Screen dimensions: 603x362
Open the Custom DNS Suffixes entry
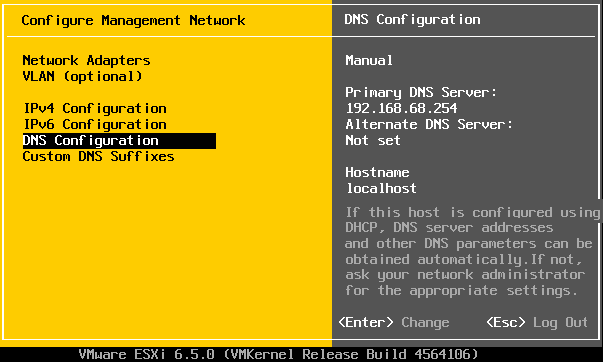coord(98,157)
